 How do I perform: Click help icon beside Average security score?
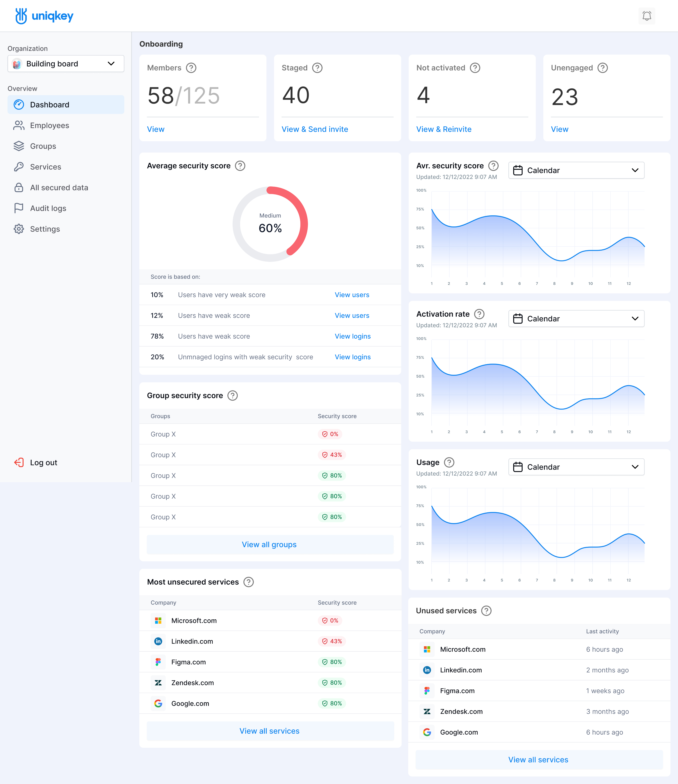coord(240,166)
